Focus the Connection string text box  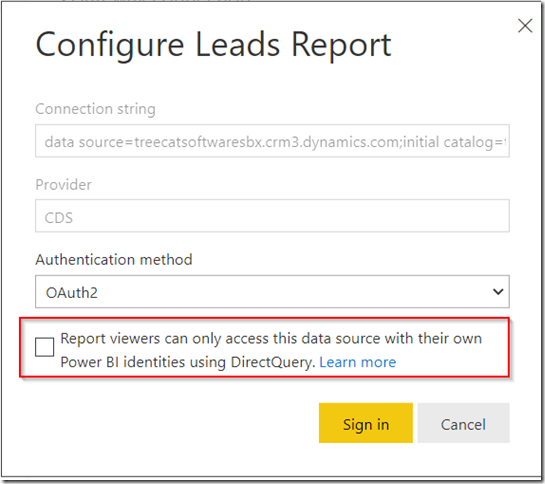[x=272, y=141]
